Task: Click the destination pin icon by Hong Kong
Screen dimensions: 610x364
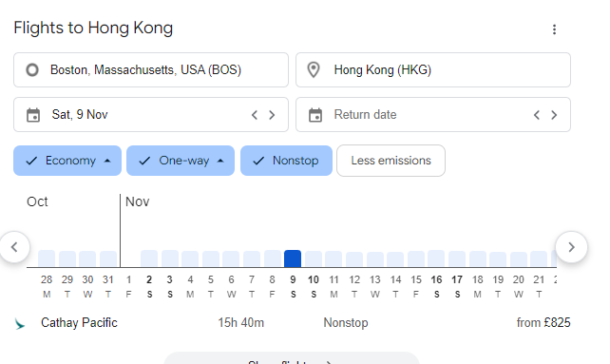Action: (x=314, y=70)
